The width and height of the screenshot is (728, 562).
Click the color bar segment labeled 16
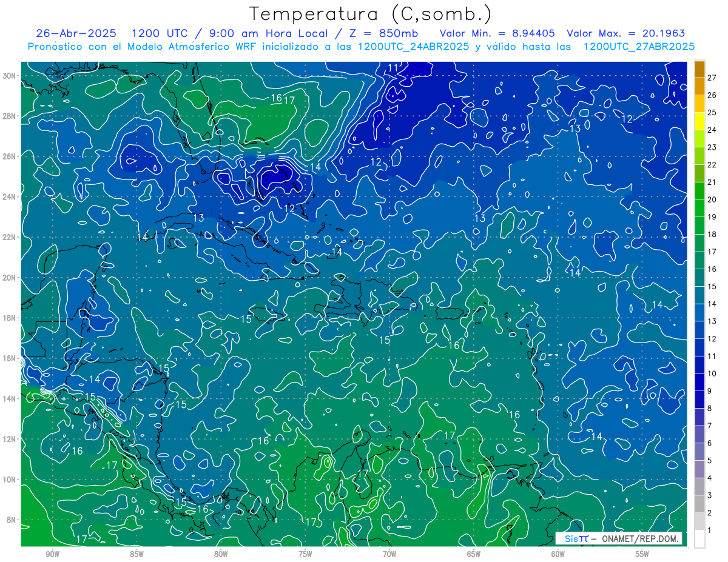click(x=699, y=261)
